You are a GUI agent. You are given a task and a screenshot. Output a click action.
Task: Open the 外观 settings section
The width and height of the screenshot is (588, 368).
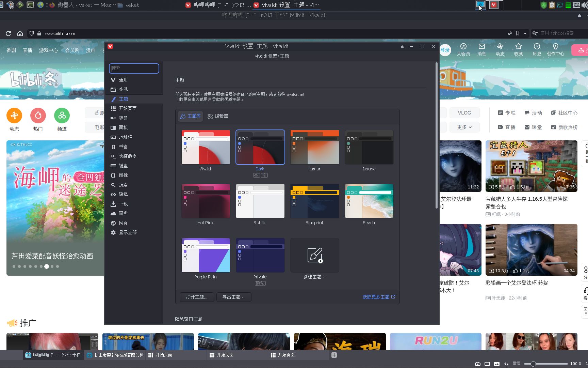click(x=134, y=89)
